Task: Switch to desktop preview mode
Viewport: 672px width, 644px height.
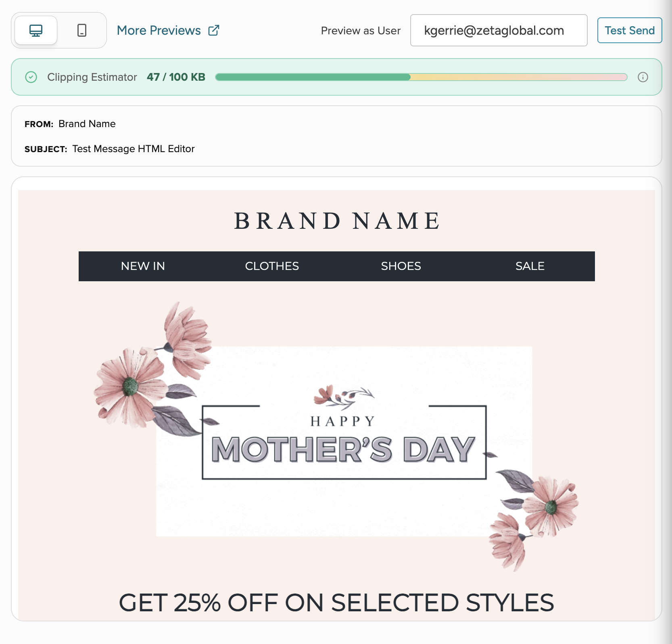Action: tap(36, 30)
